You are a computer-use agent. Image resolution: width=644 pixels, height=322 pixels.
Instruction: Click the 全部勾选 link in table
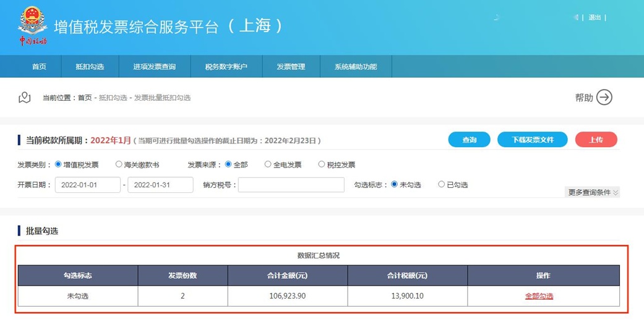pos(539,296)
